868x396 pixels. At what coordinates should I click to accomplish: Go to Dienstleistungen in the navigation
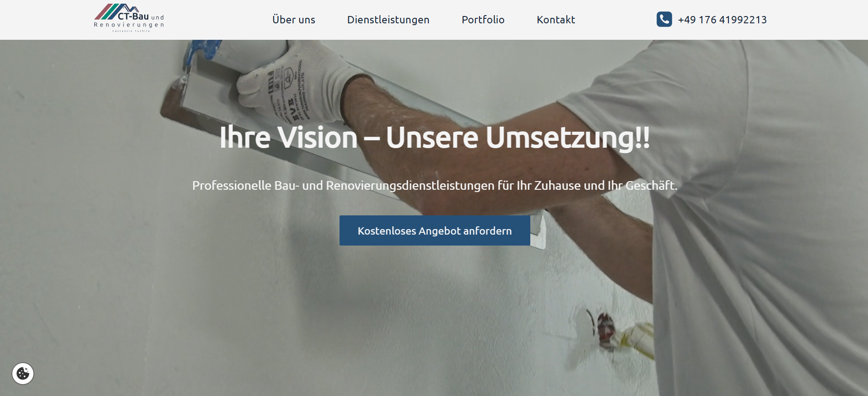pos(388,20)
